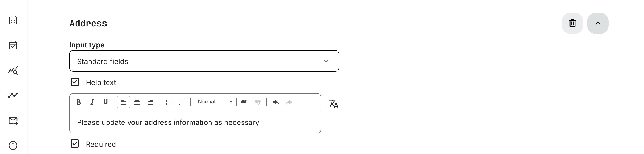Open the help sidebar item

point(13,145)
